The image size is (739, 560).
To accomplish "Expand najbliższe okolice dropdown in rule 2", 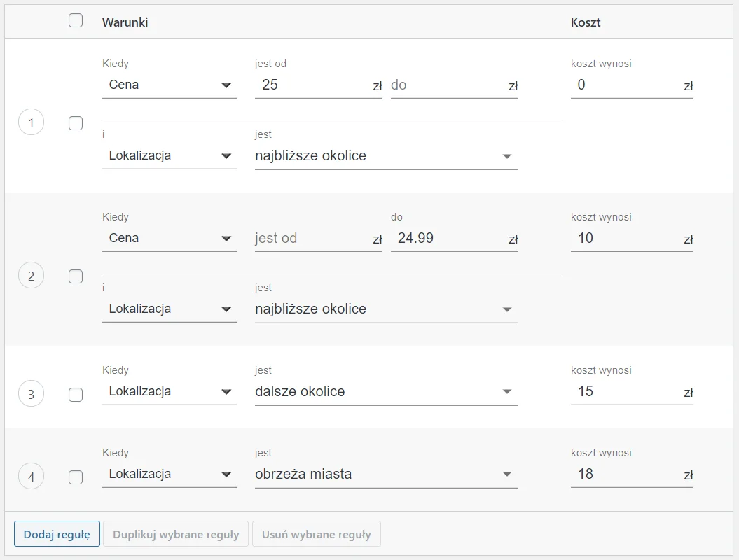I will (x=385, y=309).
